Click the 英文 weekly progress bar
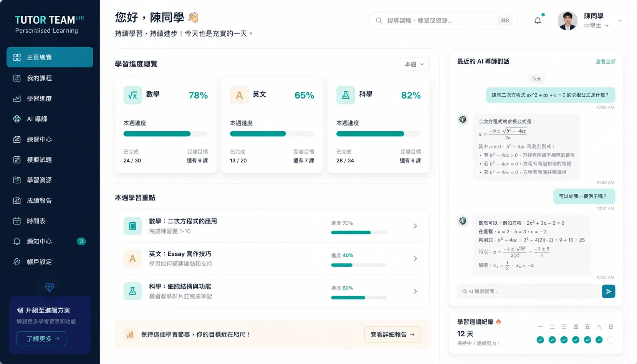This screenshot has width=637, height=364. pyautogui.click(x=272, y=134)
